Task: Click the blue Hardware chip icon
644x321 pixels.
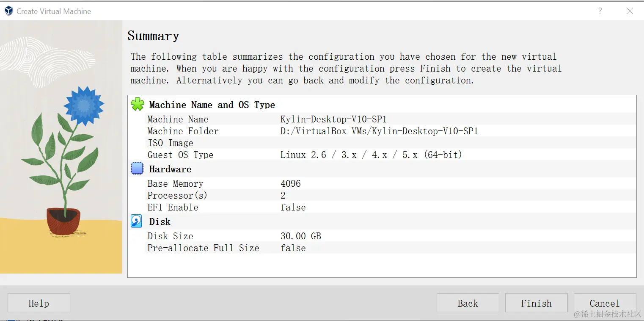Action: pyautogui.click(x=137, y=169)
